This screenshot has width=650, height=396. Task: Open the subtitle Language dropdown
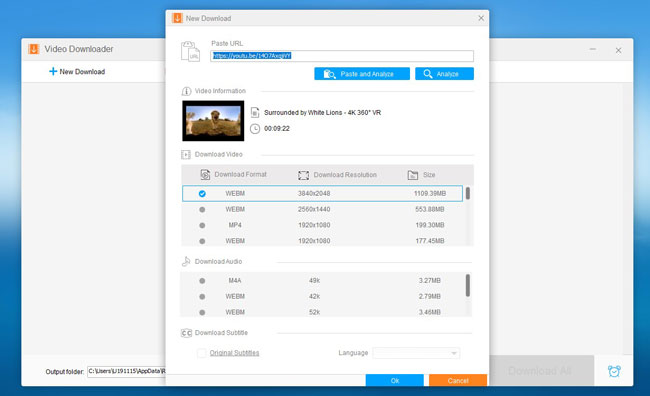coord(416,353)
